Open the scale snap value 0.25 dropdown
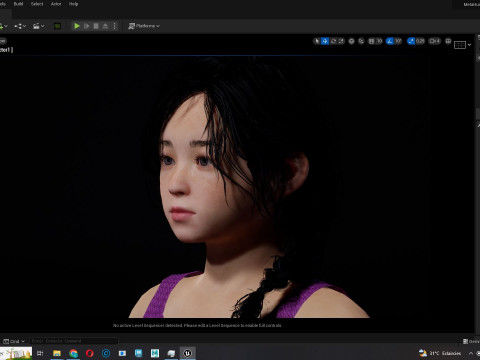This screenshot has width=480, height=360. pyautogui.click(x=420, y=41)
